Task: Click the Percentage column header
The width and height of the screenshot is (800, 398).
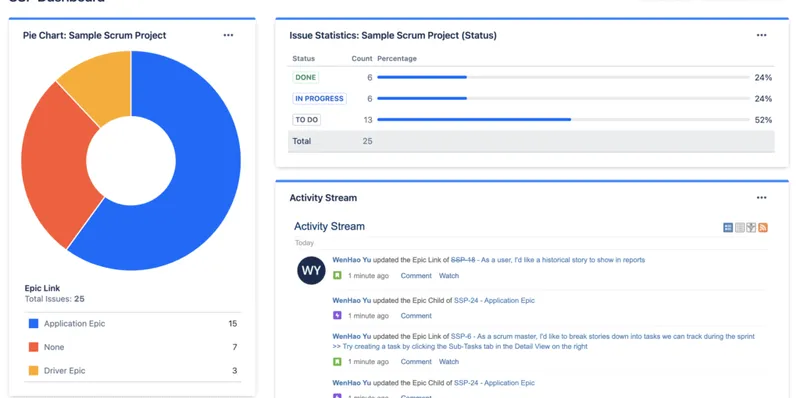Action: coord(397,59)
